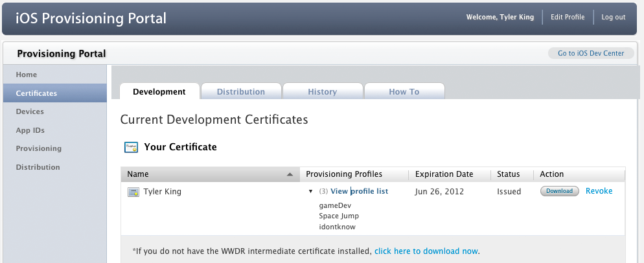Download the Tyler King certificate

(559, 191)
